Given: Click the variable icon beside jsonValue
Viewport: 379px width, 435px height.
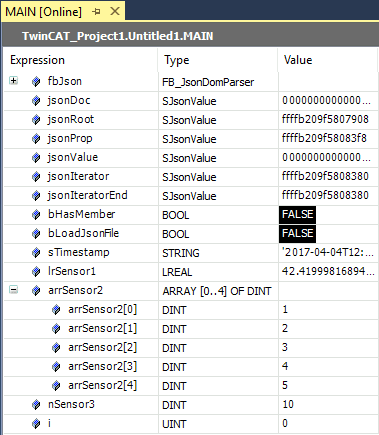Looking at the screenshot, I should pos(36,158).
